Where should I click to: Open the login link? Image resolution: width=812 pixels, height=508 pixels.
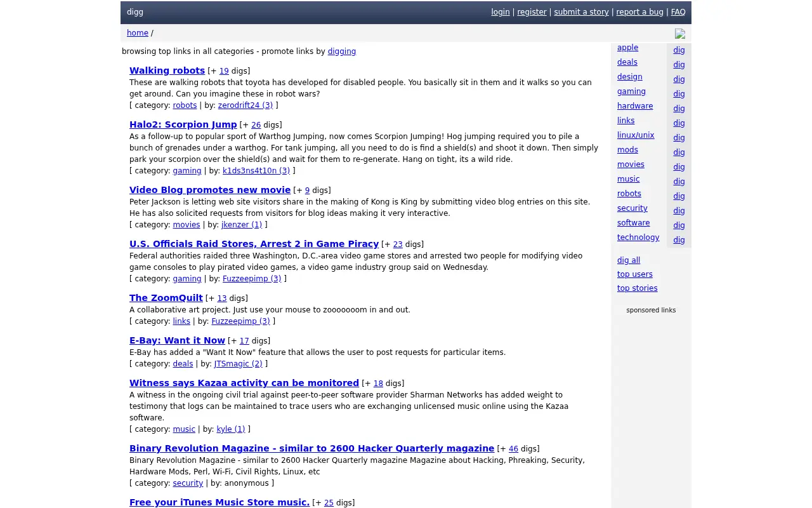(x=501, y=12)
